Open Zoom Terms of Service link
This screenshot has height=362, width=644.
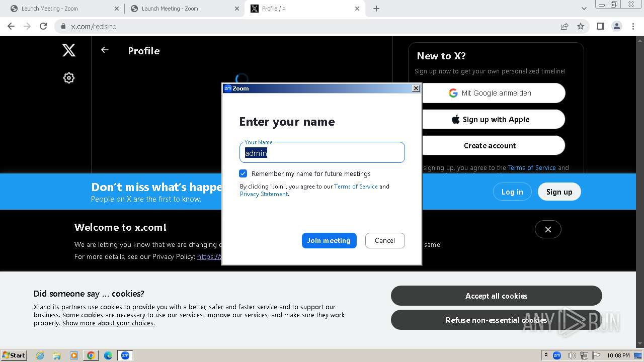coord(356,187)
